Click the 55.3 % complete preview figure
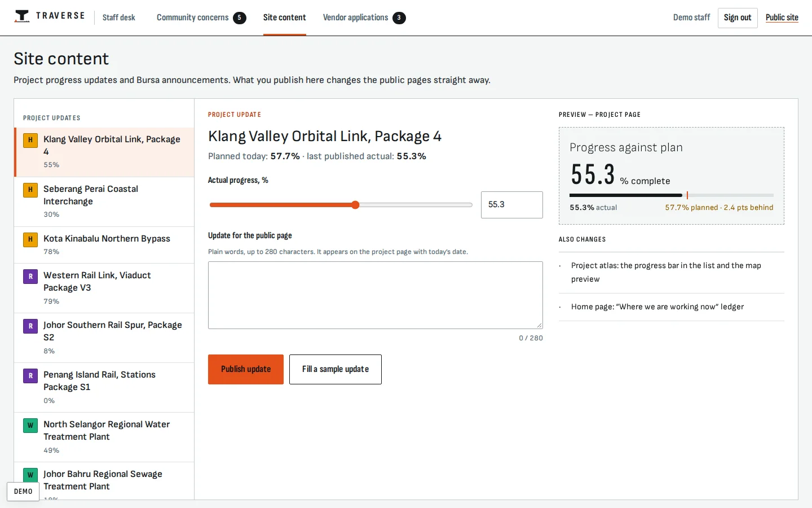 click(x=620, y=174)
